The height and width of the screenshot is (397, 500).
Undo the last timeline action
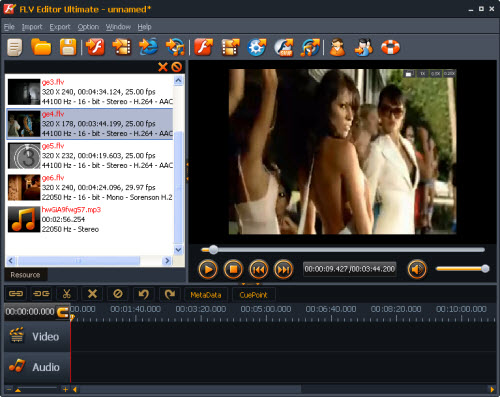click(144, 294)
